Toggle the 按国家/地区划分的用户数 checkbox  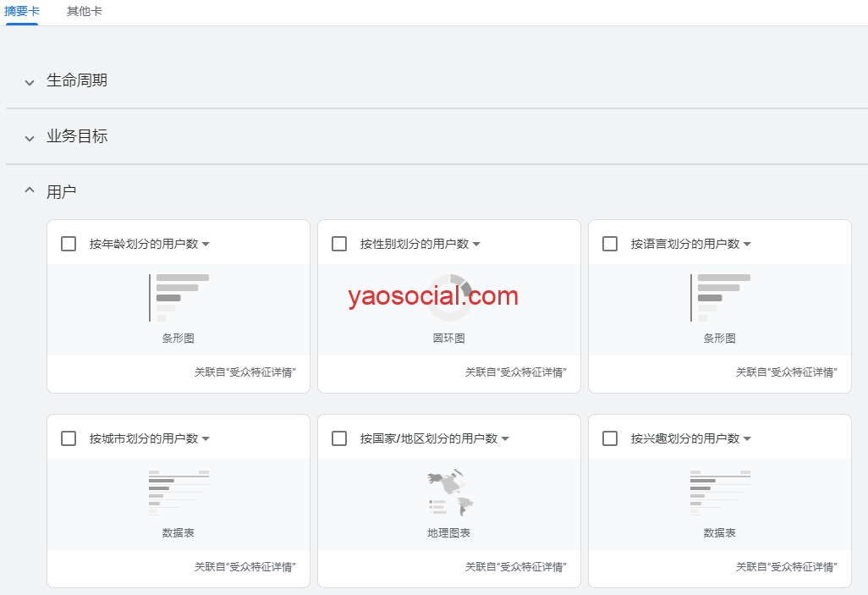339,438
